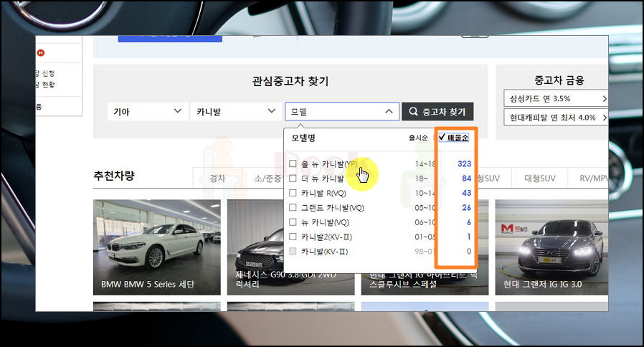Open 현대캐피탈 연 최저 4.0% link
The height and width of the screenshot is (347, 644).
556,118
